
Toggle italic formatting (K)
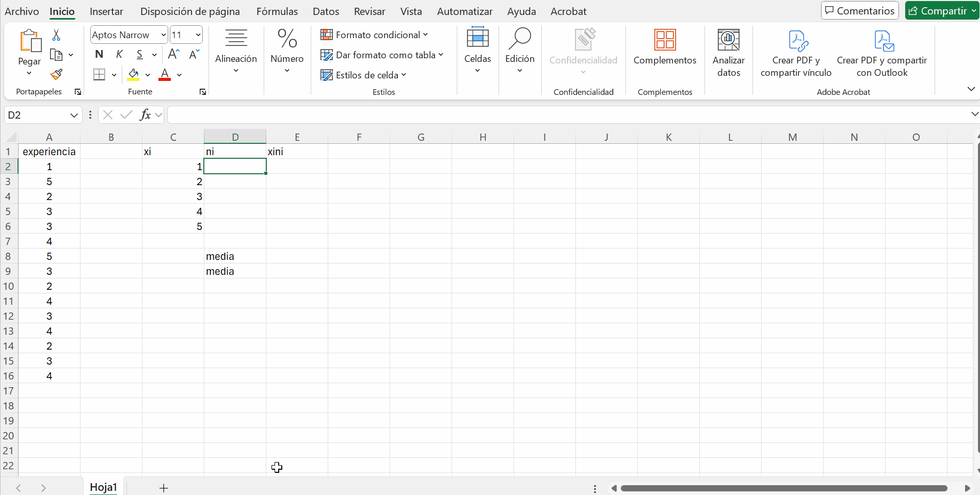pos(119,54)
